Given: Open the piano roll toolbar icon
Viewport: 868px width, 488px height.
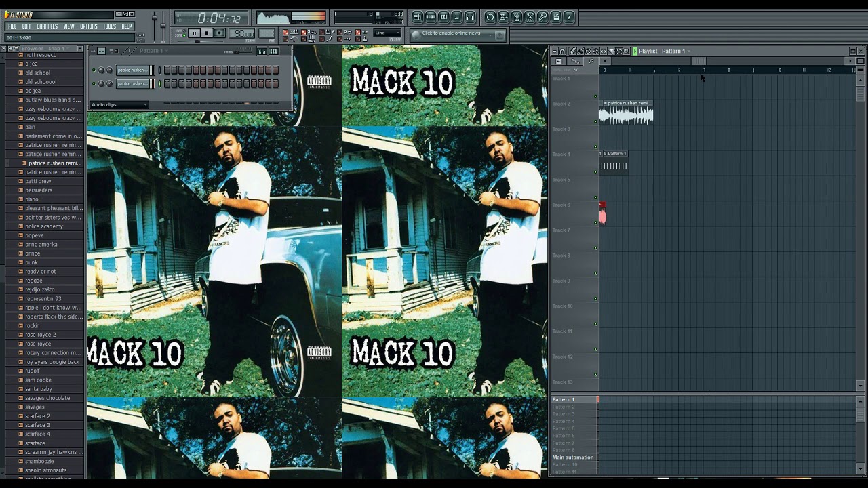Looking at the screenshot, I should click(x=443, y=17).
